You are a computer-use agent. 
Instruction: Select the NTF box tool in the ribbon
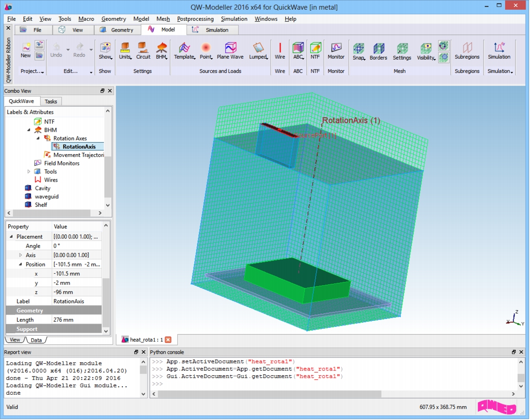pos(315,51)
